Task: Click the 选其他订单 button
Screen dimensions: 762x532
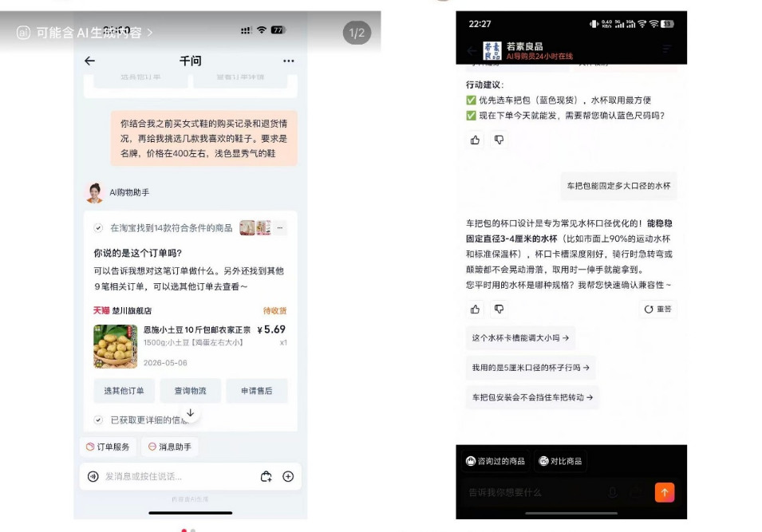Action: (124, 391)
